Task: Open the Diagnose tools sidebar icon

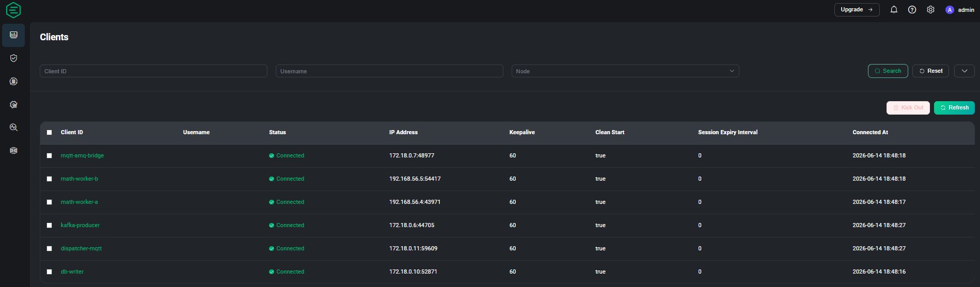Action: point(13,127)
